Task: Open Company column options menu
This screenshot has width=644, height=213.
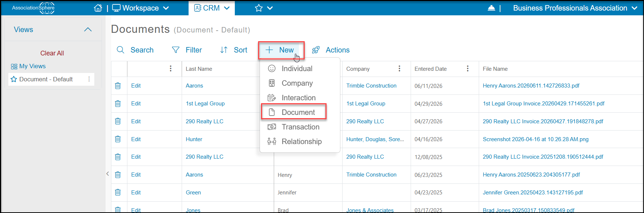Action: pyautogui.click(x=399, y=69)
